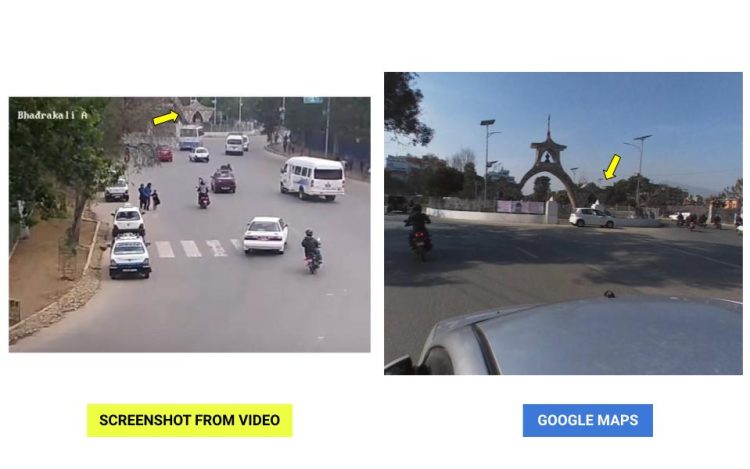Click the blue road sign above the street
Viewport: 750px width, 469px height.
pos(313,100)
